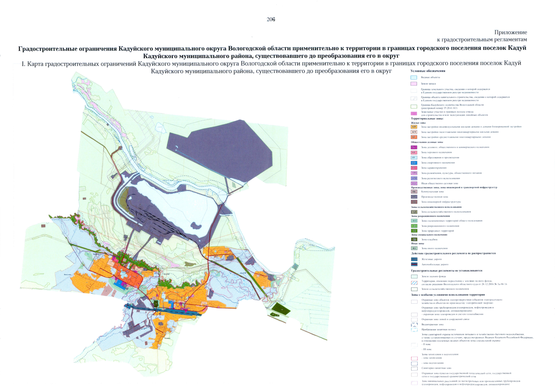Click the Автомобильные дороги legend symbol

click(414, 264)
